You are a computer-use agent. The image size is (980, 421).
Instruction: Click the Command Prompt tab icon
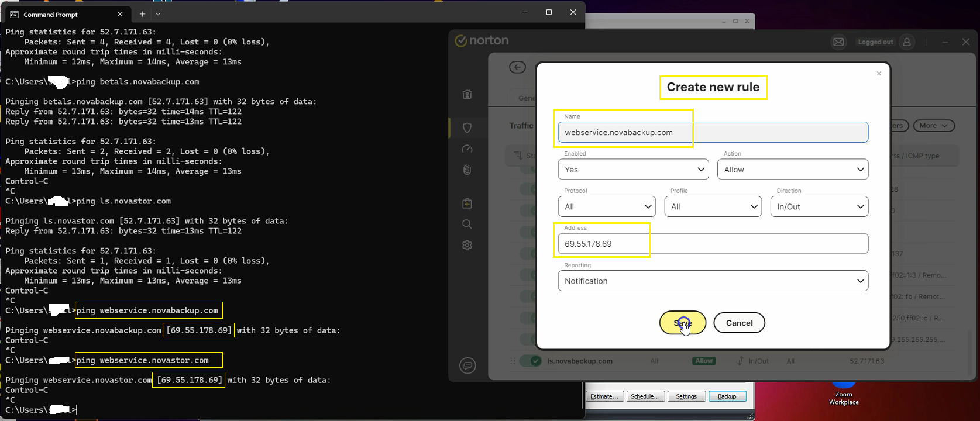tap(14, 14)
